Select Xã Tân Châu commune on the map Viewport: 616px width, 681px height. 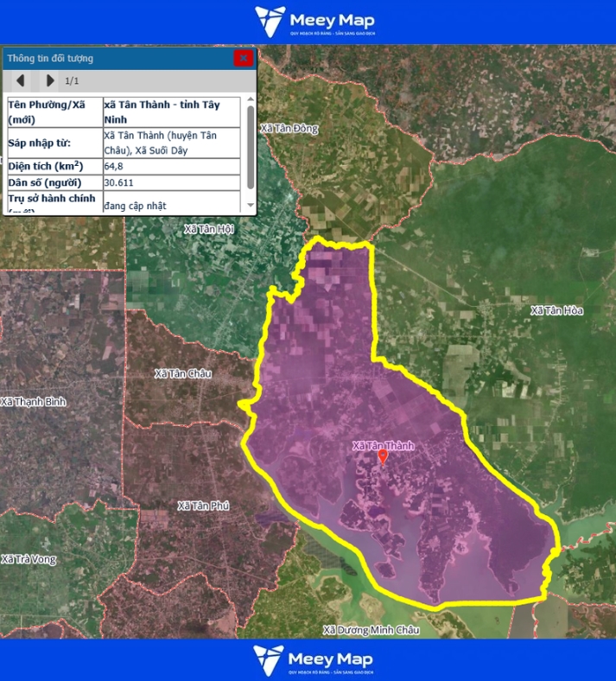[182, 373]
